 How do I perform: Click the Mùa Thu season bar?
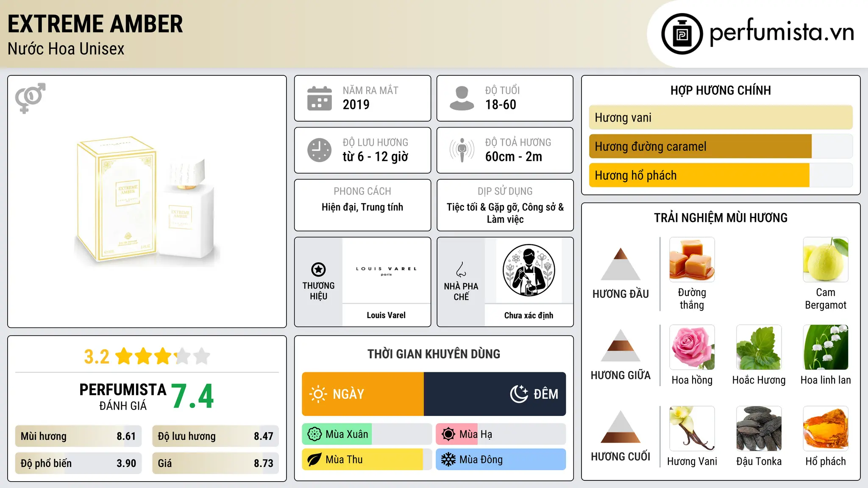point(367,460)
